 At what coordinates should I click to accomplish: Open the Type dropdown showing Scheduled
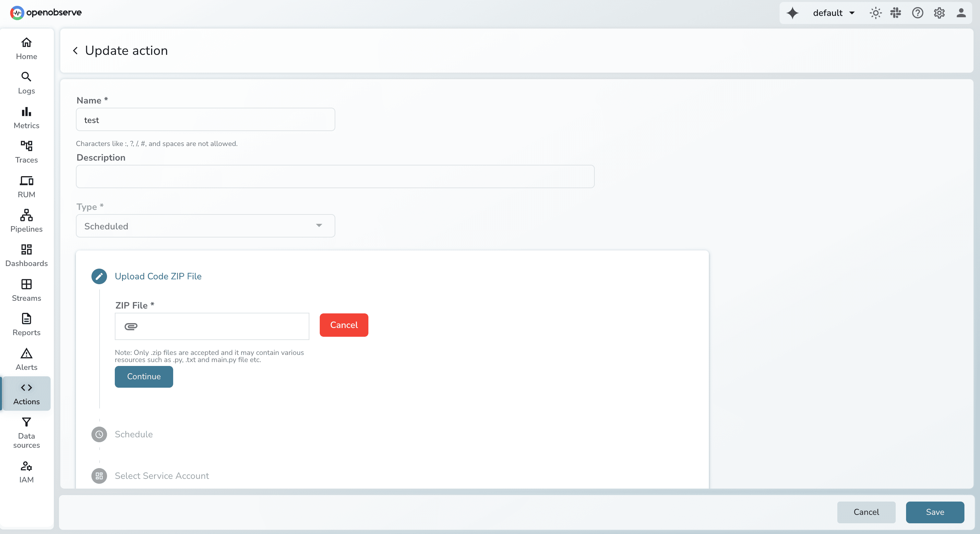pyautogui.click(x=205, y=226)
